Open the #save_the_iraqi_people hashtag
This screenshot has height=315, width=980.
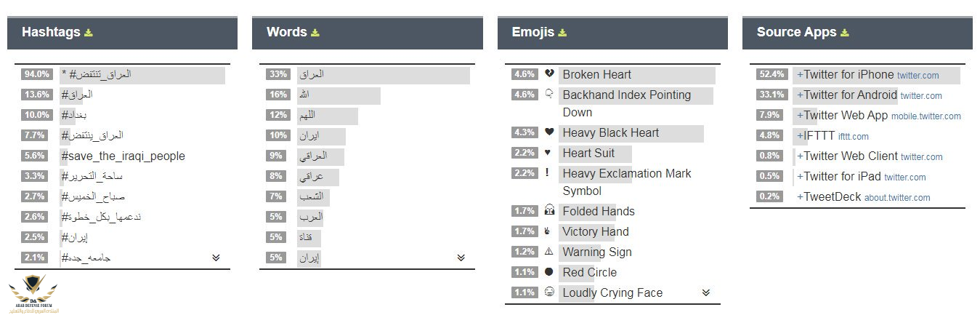tap(123, 156)
